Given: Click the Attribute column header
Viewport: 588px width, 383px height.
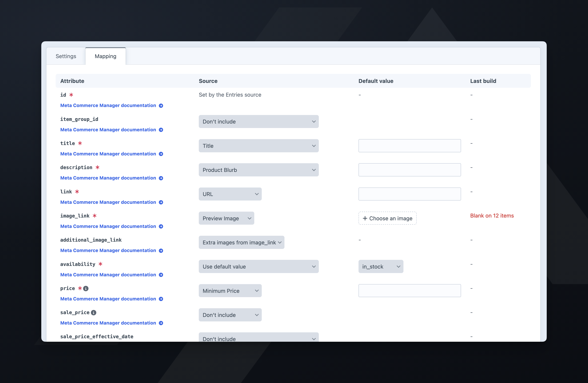Looking at the screenshot, I should (72, 81).
